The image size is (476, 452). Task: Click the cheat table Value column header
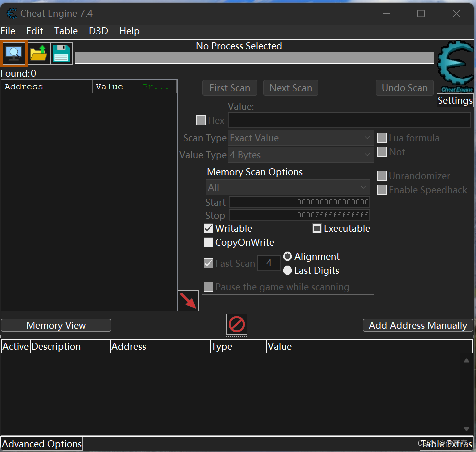(x=369, y=346)
